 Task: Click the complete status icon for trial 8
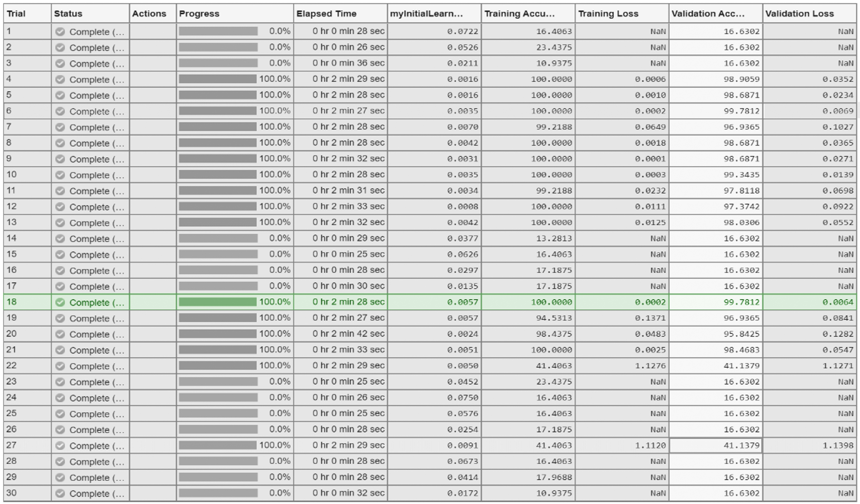pos(60,143)
